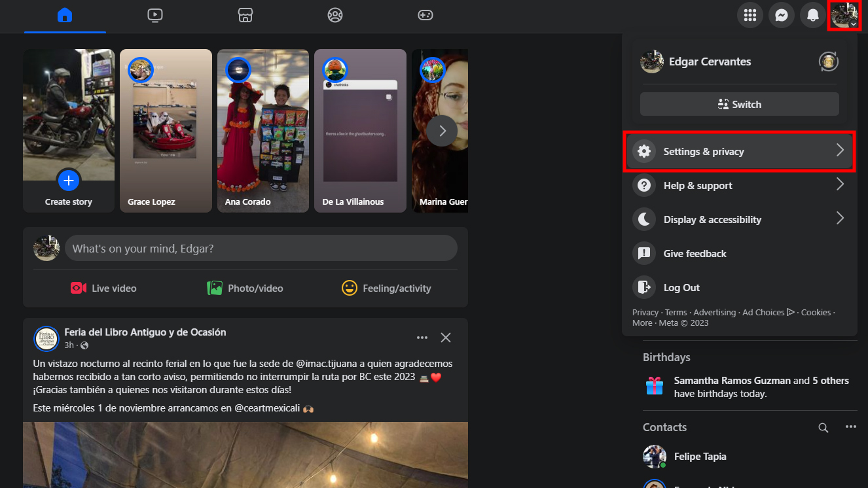Click the What's on your mind field
This screenshot has height=488, width=868.
coord(261,249)
